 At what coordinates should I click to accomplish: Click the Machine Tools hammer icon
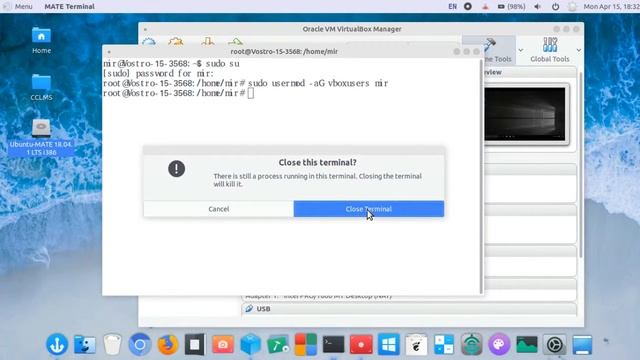click(489, 45)
